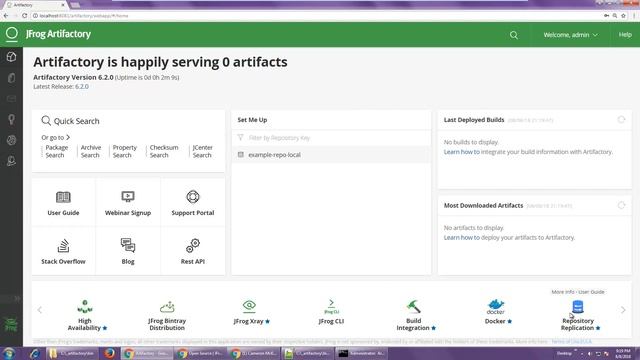Open the JFrog CLI icon

click(331, 306)
